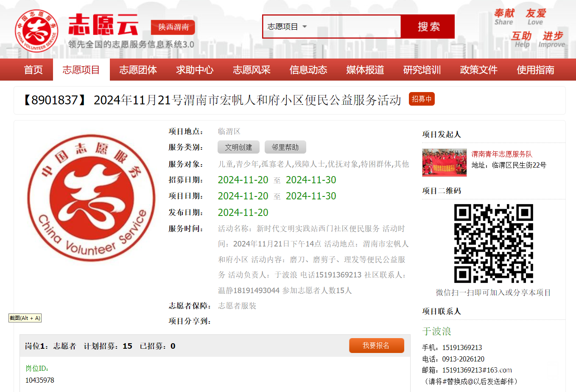Screen dimensions: 576x392
Task: Click the orange 我要报名 sign-up button
Action: pos(376,346)
